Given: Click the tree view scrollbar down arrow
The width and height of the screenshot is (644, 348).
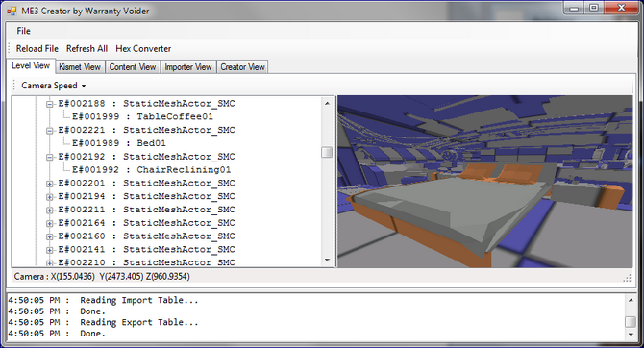Looking at the screenshot, I should click(327, 261).
